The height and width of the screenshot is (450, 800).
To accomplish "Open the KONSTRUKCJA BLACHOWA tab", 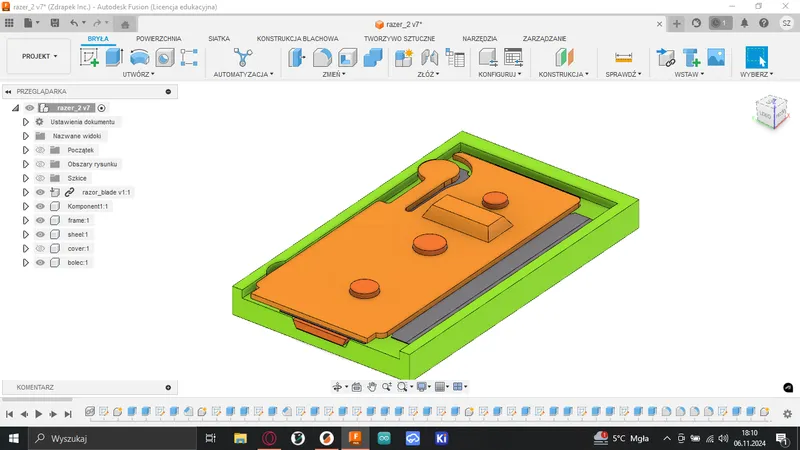I will [297, 38].
